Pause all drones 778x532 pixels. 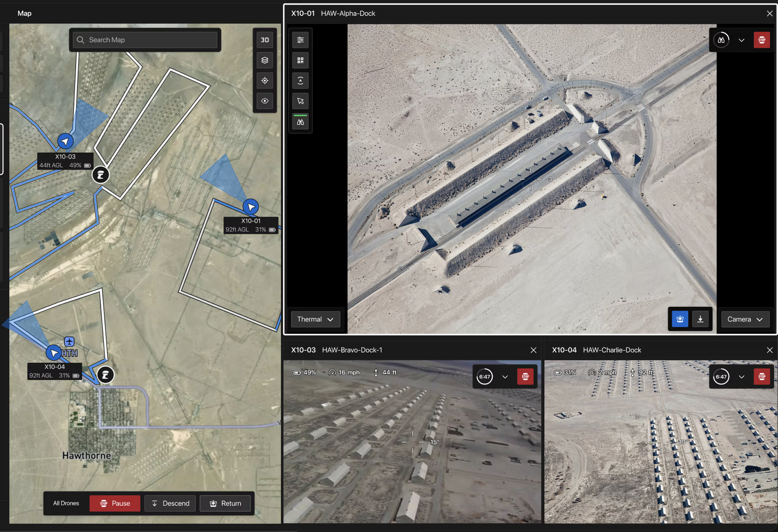(115, 503)
